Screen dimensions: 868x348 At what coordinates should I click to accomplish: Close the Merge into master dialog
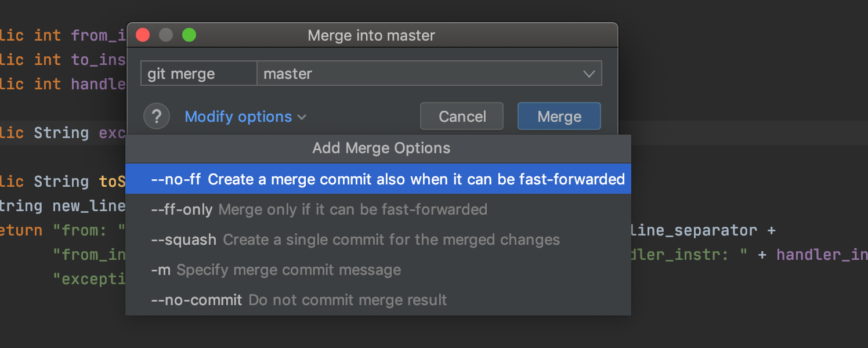click(x=143, y=35)
